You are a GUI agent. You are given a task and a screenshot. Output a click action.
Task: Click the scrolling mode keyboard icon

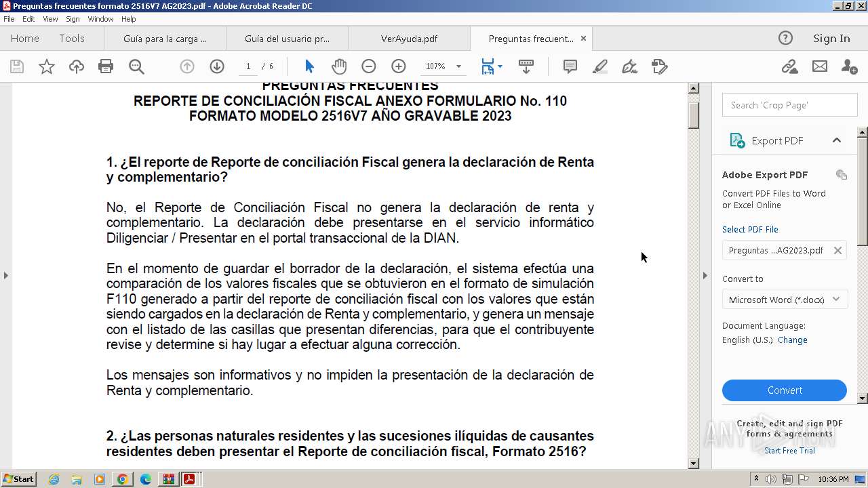pyautogui.click(x=526, y=66)
